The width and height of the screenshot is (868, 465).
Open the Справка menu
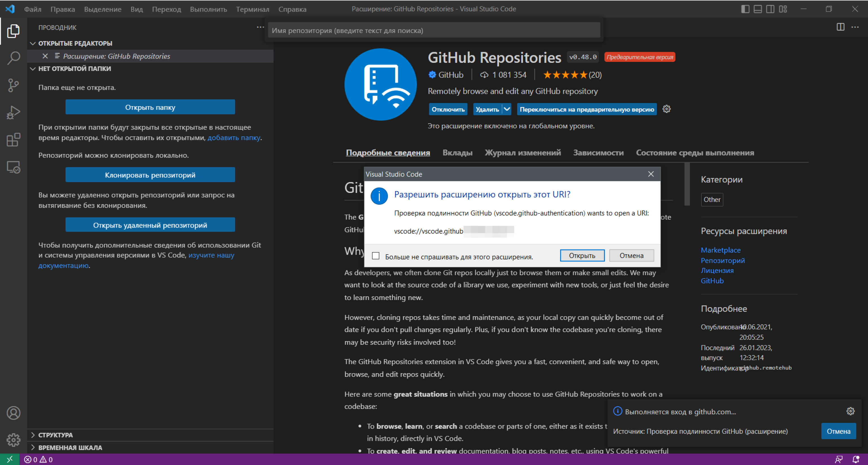pos(293,9)
